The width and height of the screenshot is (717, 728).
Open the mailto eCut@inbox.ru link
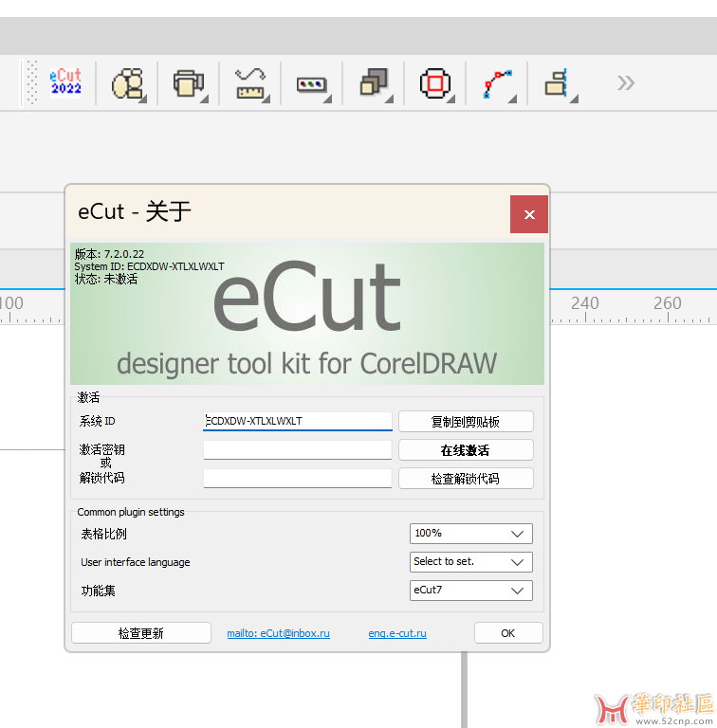pyautogui.click(x=278, y=633)
